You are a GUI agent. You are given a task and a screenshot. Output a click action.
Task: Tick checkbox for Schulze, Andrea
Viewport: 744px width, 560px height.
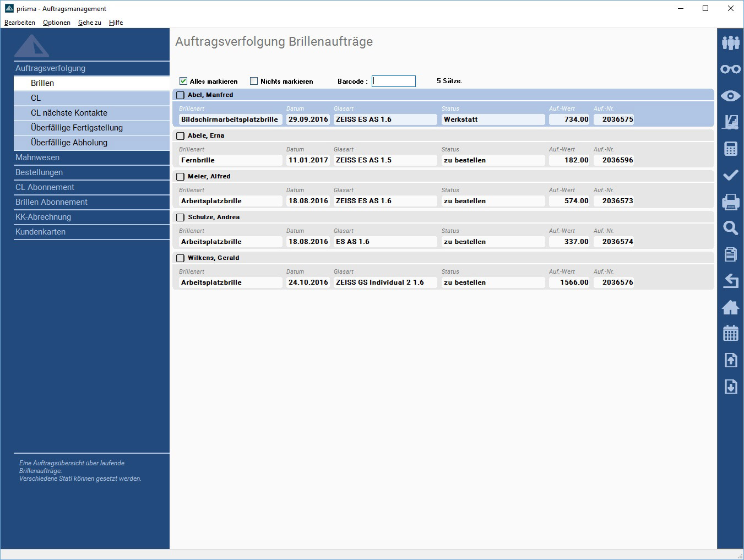tap(180, 218)
